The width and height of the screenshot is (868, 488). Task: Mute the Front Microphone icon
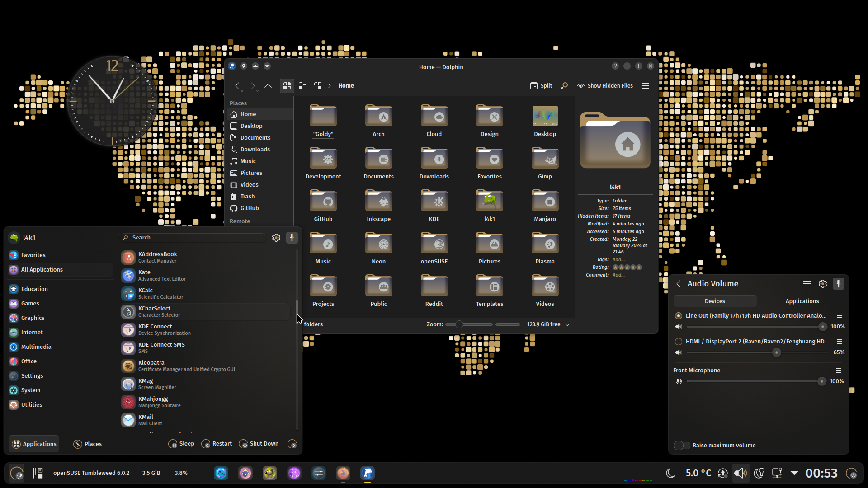click(679, 381)
